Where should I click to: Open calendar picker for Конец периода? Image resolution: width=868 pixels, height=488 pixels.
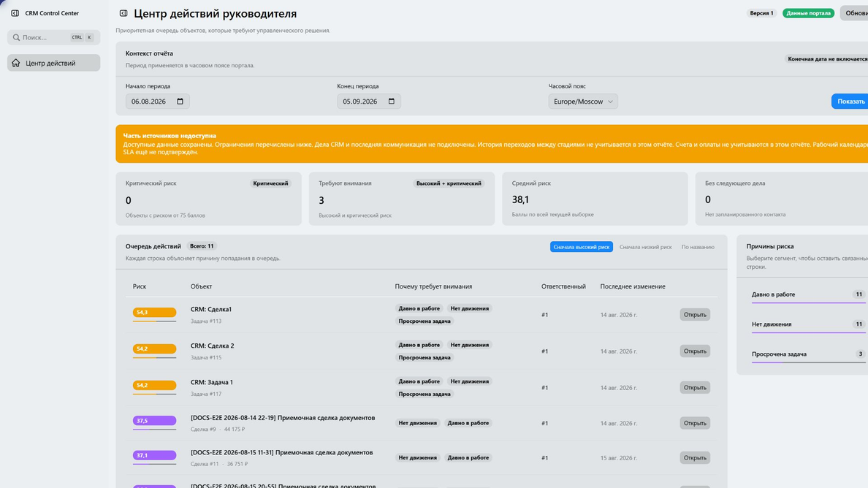(x=392, y=102)
